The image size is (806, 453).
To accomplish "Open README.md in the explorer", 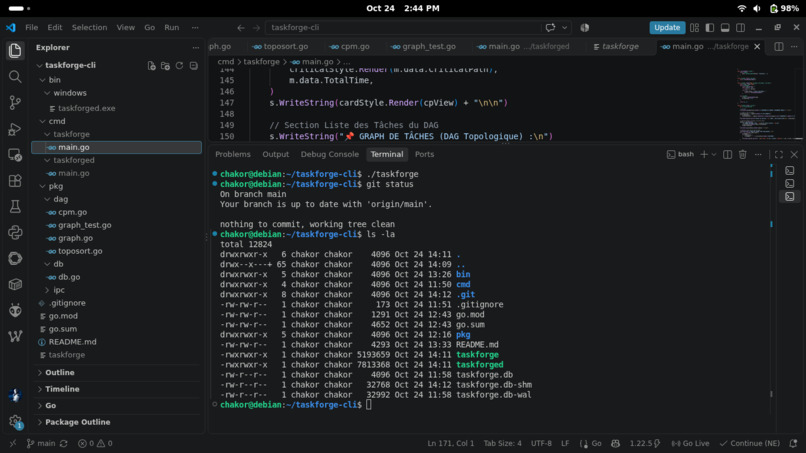I will 72,342.
